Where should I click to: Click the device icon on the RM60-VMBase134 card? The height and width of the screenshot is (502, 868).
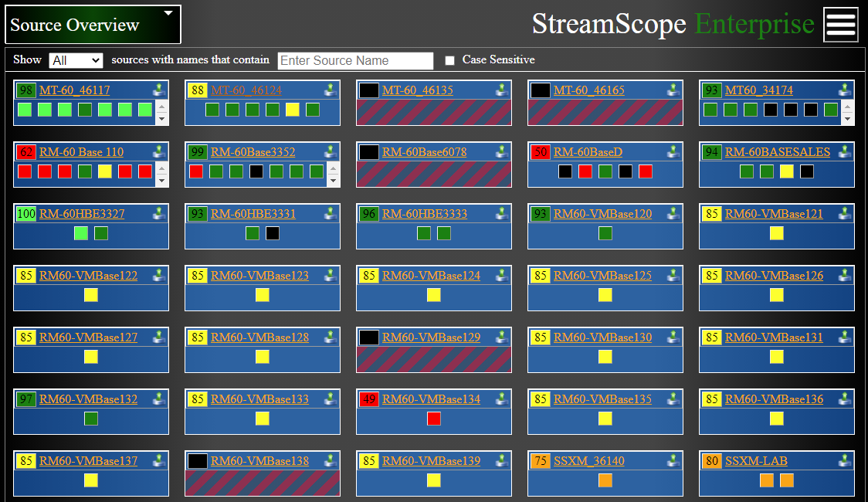[503, 399]
